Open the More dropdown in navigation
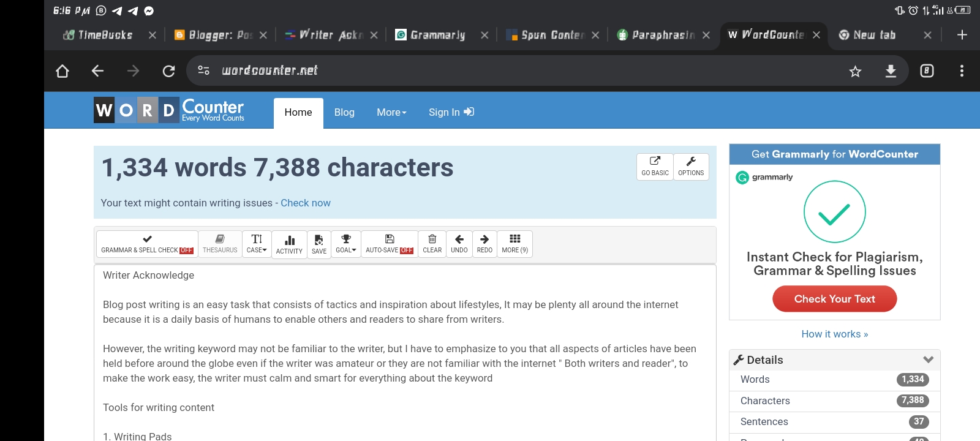 pos(391,113)
